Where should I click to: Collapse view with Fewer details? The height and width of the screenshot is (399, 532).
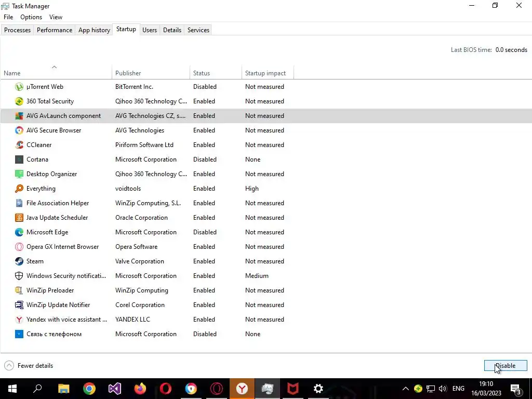tap(29, 366)
